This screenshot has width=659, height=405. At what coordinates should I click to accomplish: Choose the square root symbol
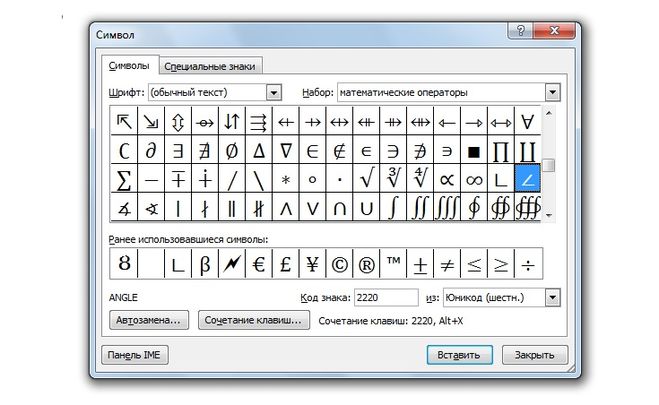[x=367, y=180]
